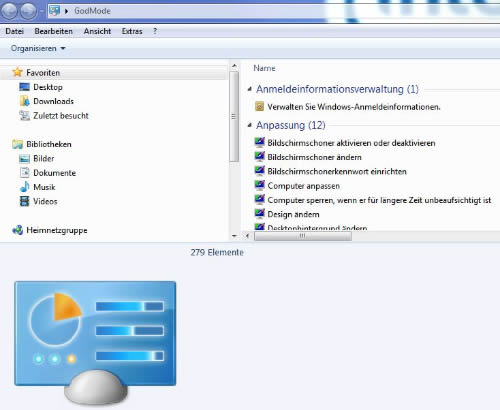Click the Dokumente library icon
Viewport: 500px width, 410px height.
click(x=24, y=173)
